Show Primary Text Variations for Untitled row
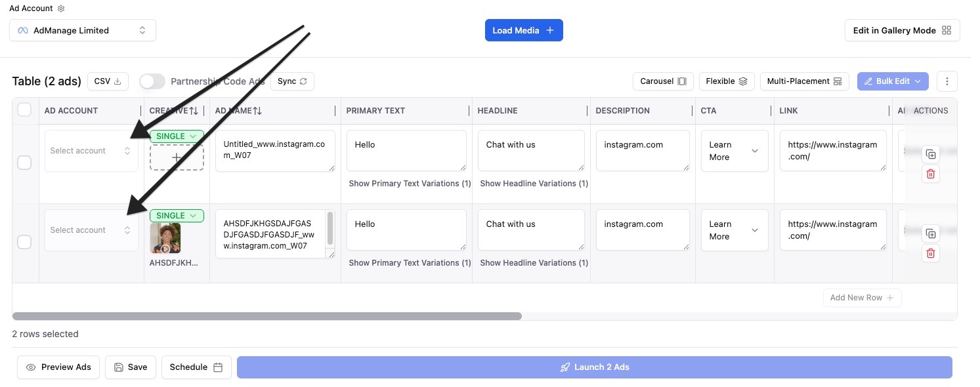 (410, 184)
